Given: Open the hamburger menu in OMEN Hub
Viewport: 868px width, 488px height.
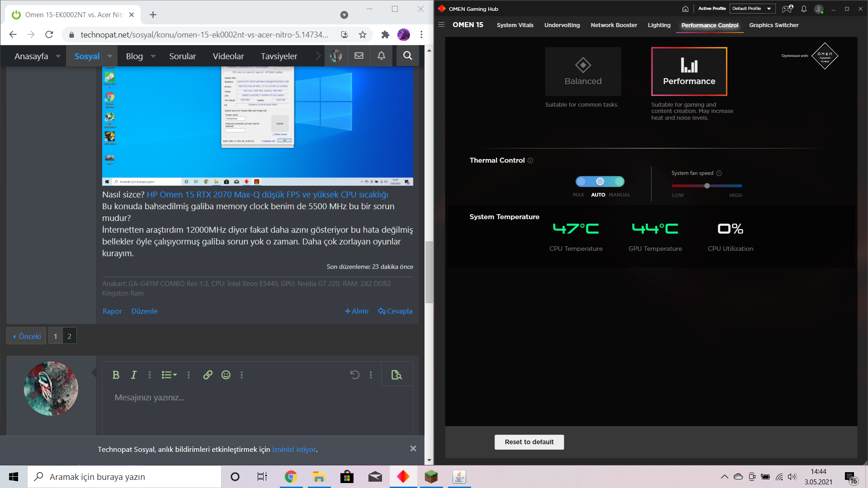Looking at the screenshot, I should 442,25.
